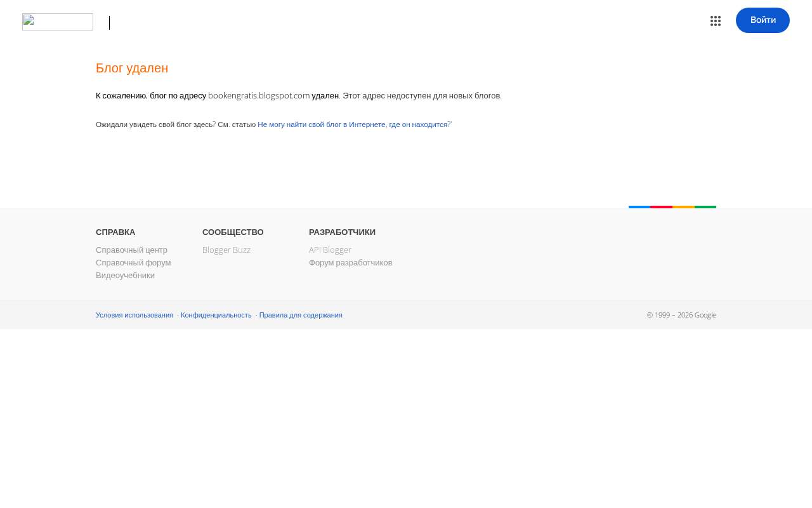Open Blogger Buzz community link

coord(226,250)
